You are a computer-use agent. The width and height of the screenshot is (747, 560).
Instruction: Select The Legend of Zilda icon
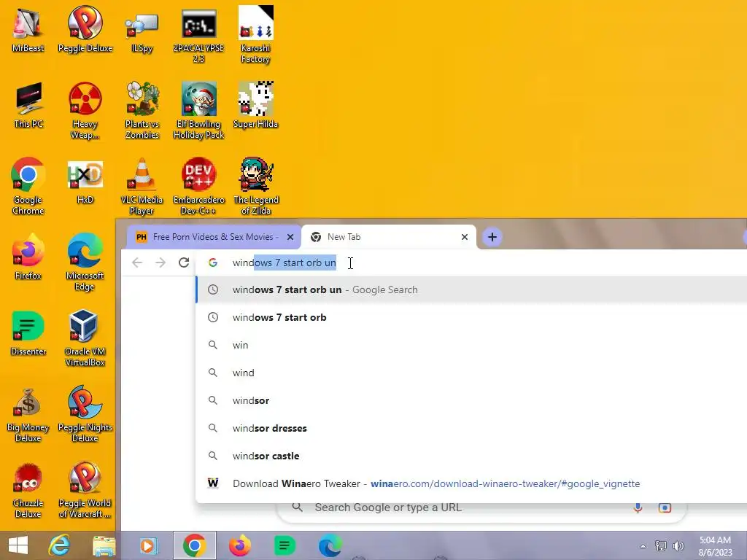tap(256, 186)
